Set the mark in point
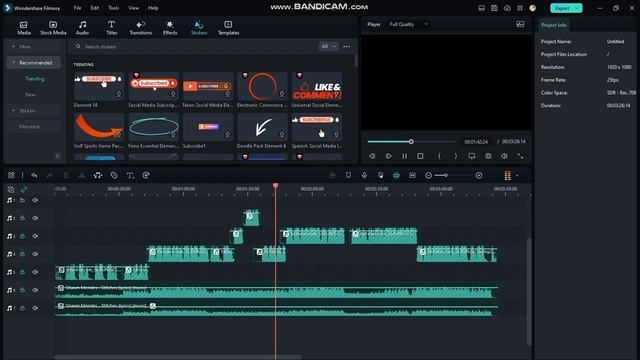The image size is (640, 360). click(x=439, y=156)
